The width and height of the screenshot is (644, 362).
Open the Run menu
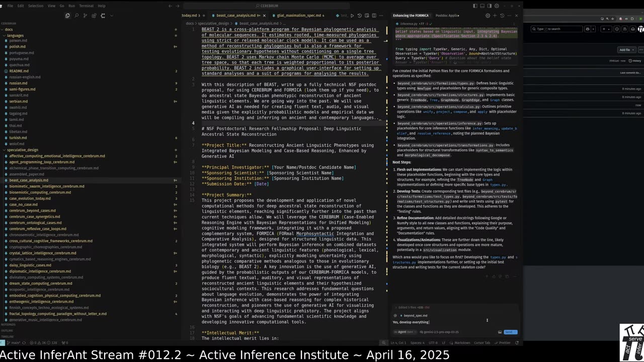[x=71, y=6]
